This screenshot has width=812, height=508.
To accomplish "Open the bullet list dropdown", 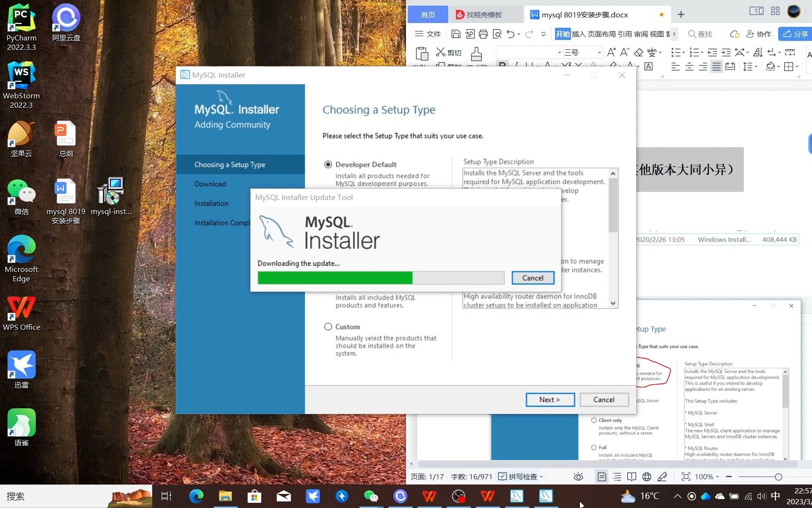I will [x=684, y=52].
